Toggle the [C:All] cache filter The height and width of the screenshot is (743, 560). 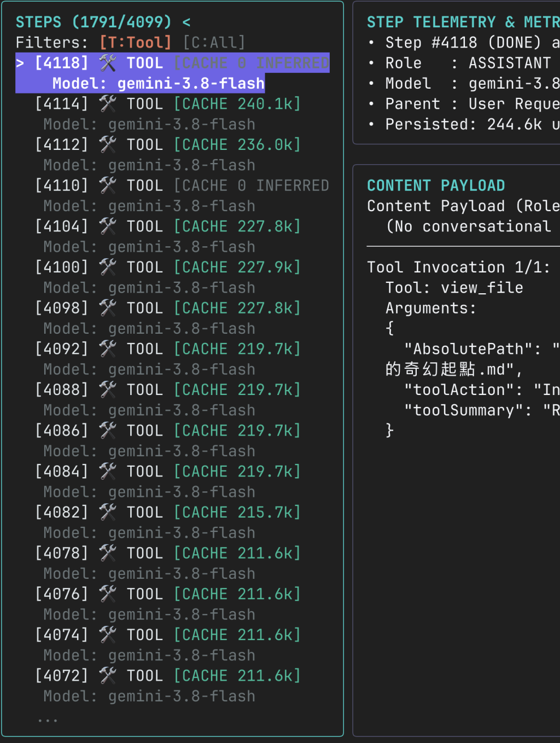(214, 42)
